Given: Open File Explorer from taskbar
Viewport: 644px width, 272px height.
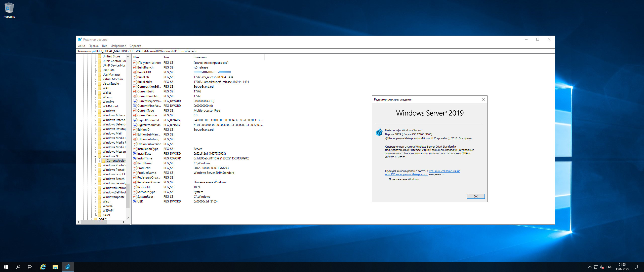Looking at the screenshot, I should 55,267.
